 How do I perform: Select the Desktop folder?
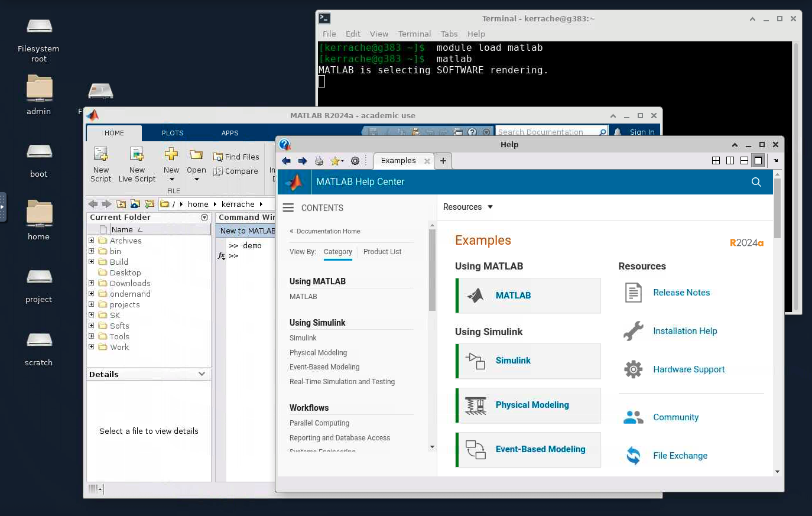(x=125, y=272)
